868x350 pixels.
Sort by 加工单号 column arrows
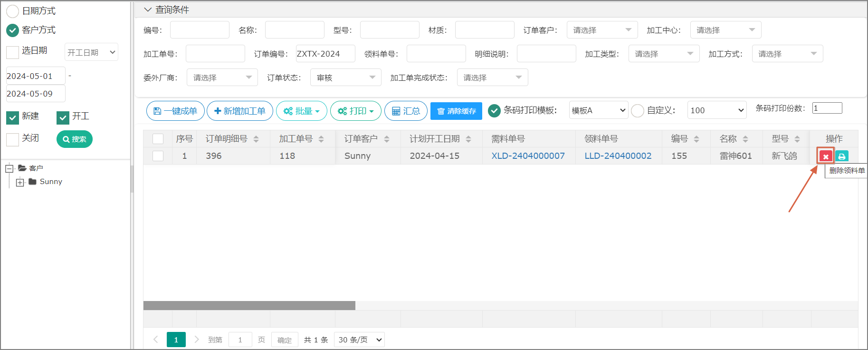click(x=321, y=139)
